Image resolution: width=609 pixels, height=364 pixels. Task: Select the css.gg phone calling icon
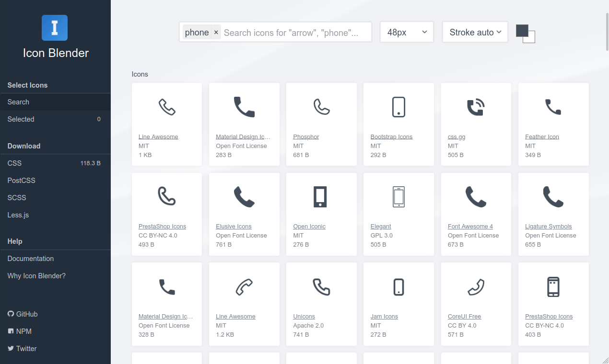pyautogui.click(x=476, y=107)
